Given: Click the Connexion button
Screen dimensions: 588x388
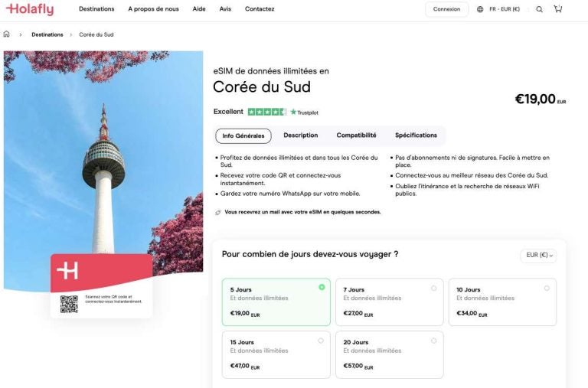Looking at the screenshot, I should pyautogui.click(x=446, y=9).
